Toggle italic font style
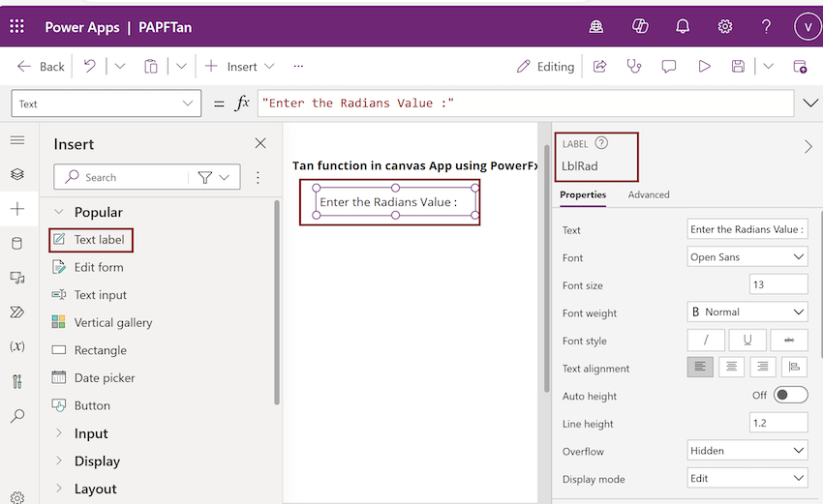The height and width of the screenshot is (504, 823). pos(706,340)
